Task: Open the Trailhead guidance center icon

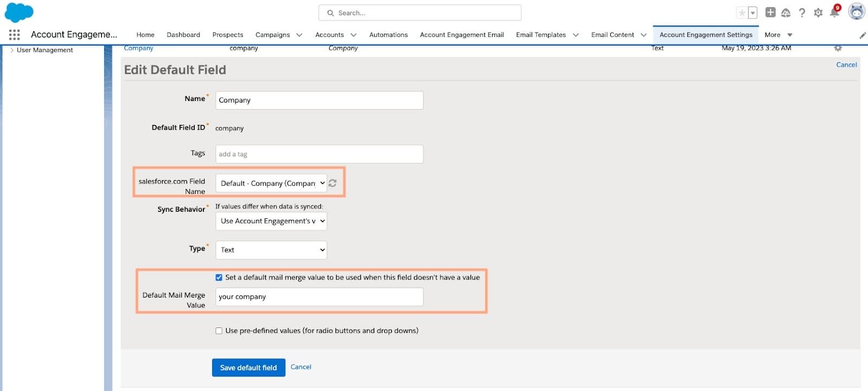Action: (x=786, y=12)
